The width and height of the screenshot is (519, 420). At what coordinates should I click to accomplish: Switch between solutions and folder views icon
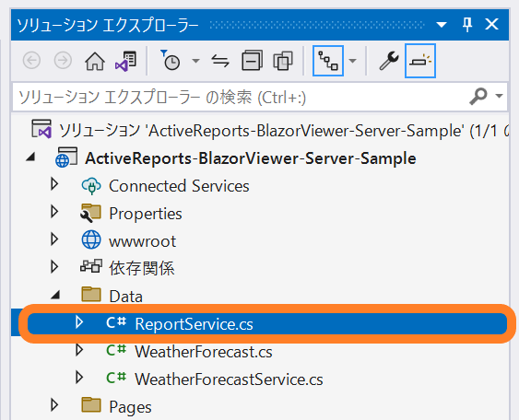point(125,61)
